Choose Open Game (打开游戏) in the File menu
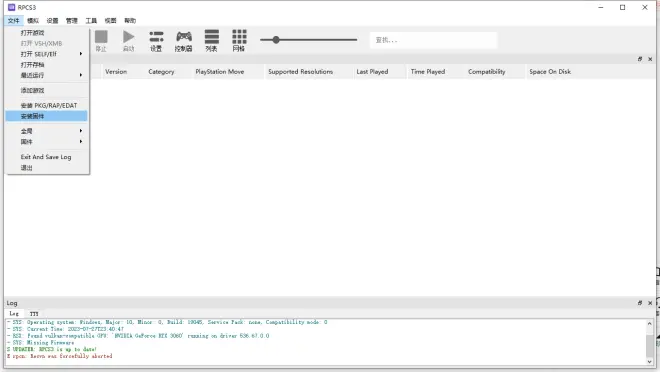660x372 pixels. [x=46, y=33]
